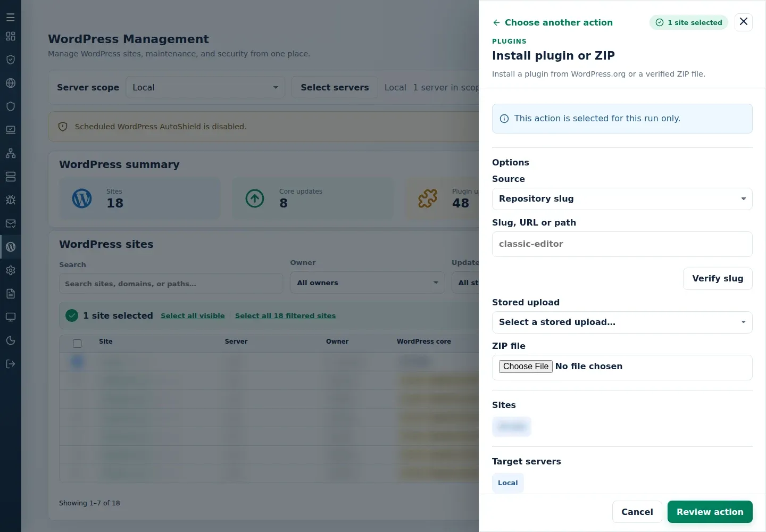This screenshot has height=532, width=766.
Task: Open the Source dropdown showing Repository slug
Action: (x=622, y=199)
